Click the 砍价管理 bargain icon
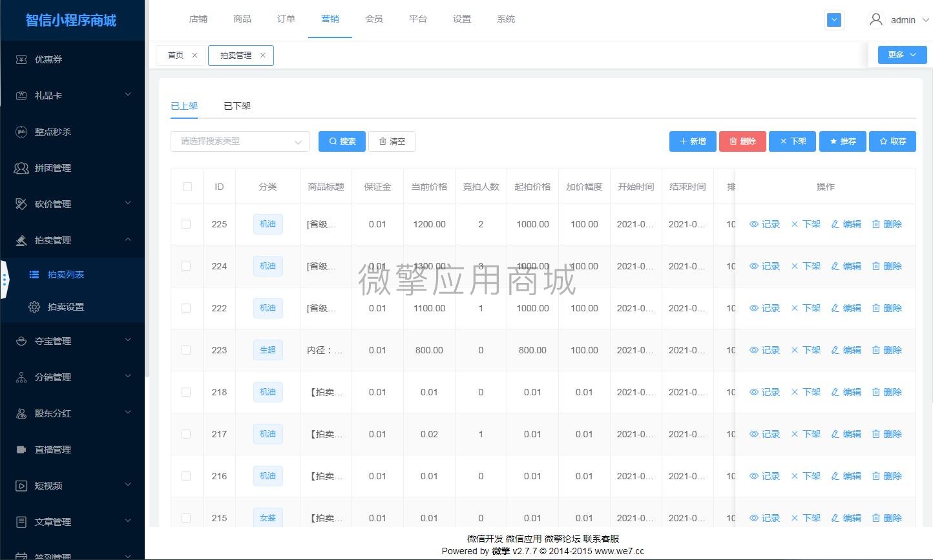 pyautogui.click(x=21, y=204)
